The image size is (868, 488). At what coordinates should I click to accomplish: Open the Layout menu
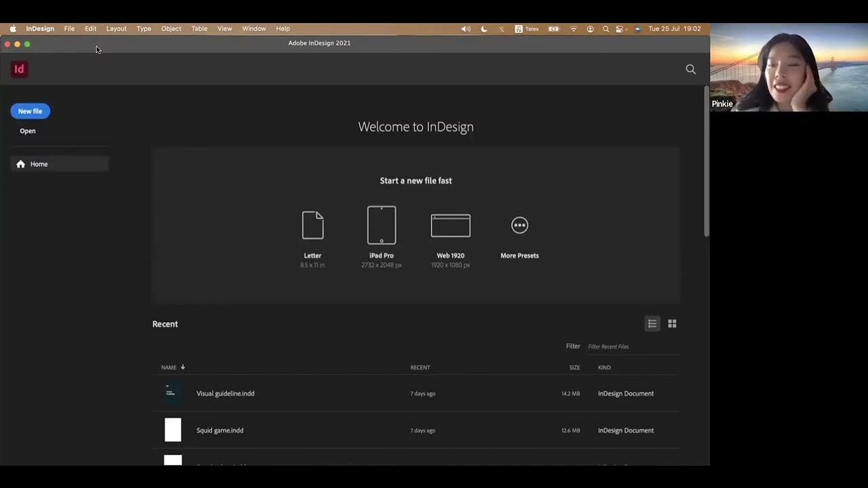(x=117, y=28)
